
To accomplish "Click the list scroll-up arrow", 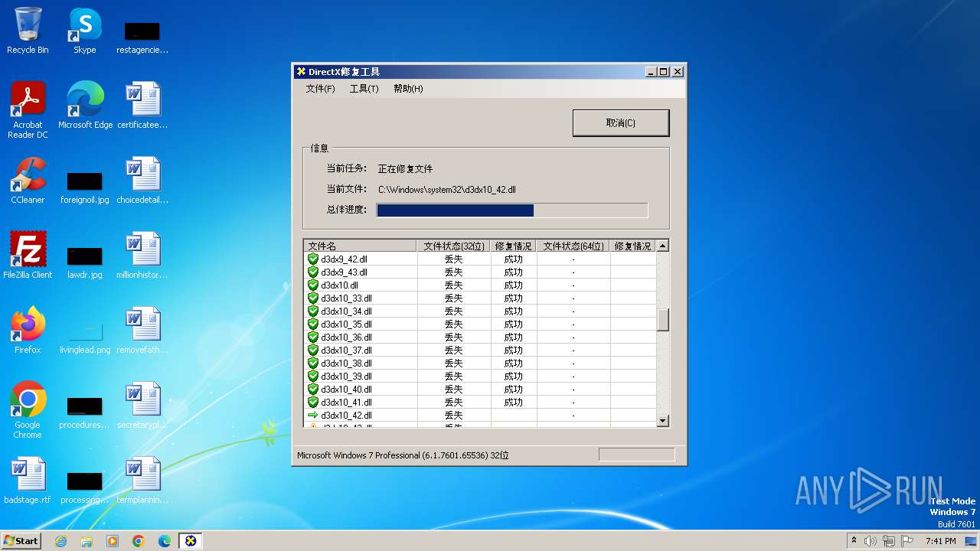I will tap(663, 246).
